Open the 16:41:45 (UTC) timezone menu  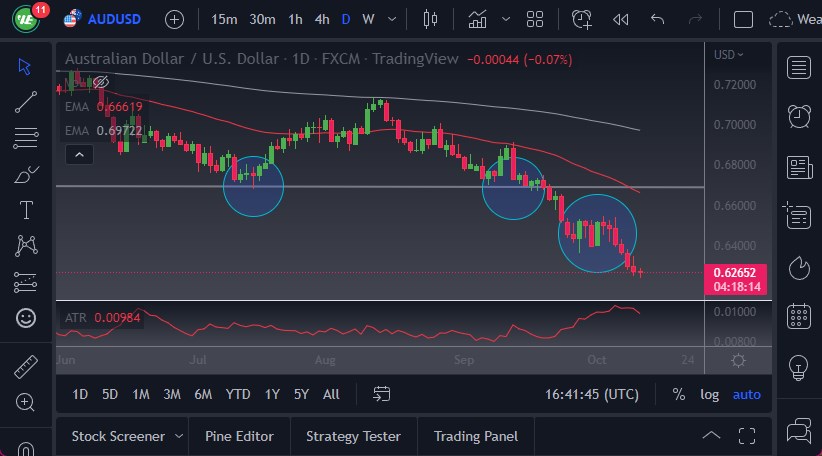tap(592, 394)
